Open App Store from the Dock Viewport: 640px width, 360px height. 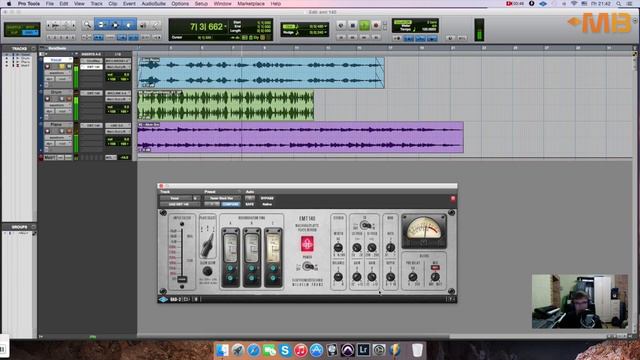(x=316, y=350)
